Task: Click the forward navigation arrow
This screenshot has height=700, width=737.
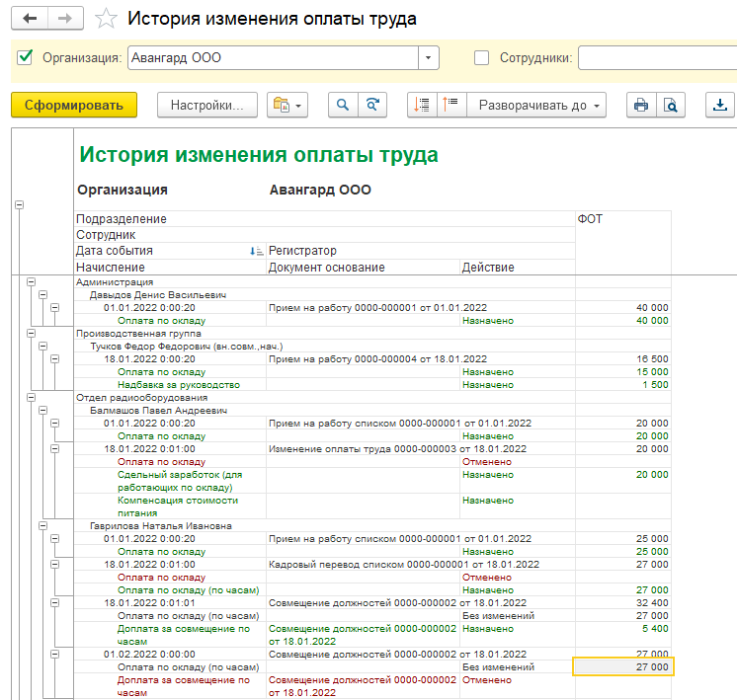Action: coord(64,19)
